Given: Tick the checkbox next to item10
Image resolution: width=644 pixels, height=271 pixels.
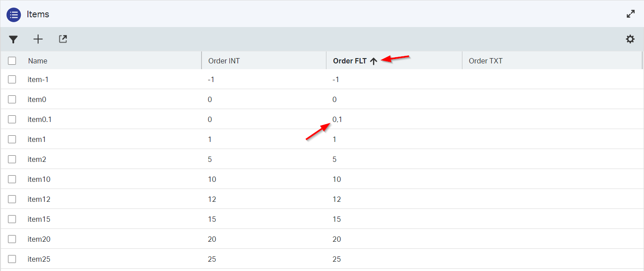Looking at the screenshot, I should pos(12,179).
